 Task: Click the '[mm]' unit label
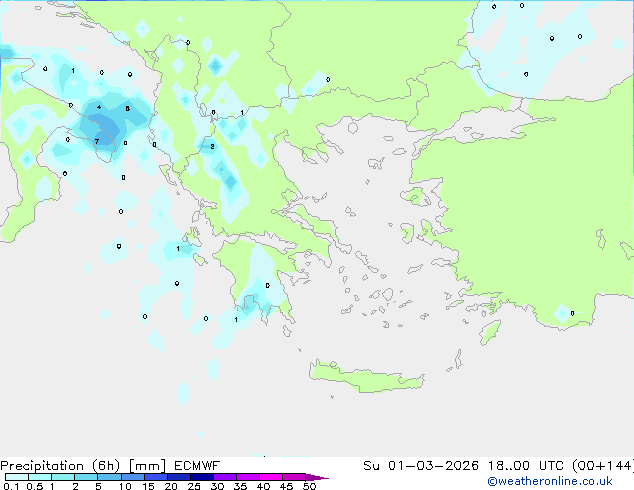point(148,466)
